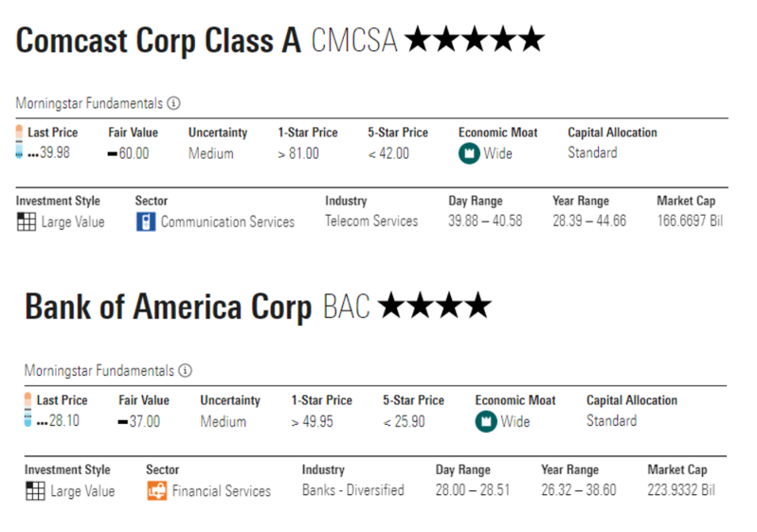Click the info icon beside Comcast's Morningstar Fundamentals
This screenshot has width=757, height=532.
174,103
